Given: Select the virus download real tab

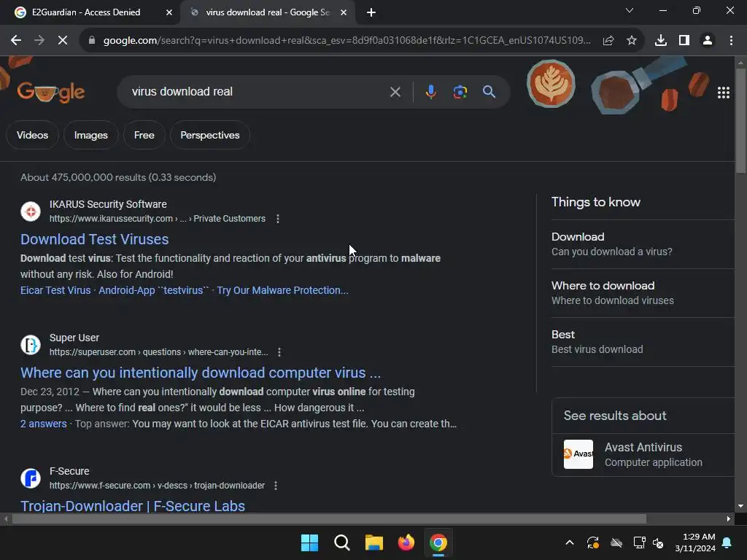Looking at the screenshot, I should click(267, 12).
